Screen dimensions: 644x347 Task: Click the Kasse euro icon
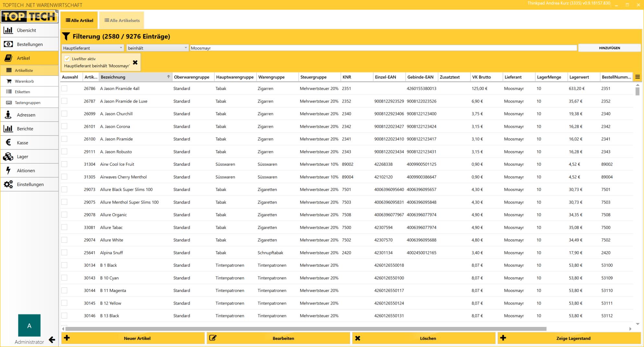8,142
